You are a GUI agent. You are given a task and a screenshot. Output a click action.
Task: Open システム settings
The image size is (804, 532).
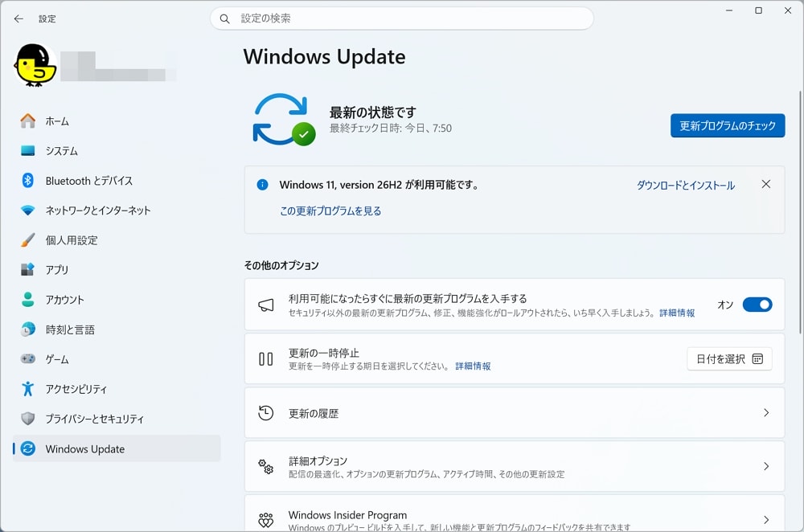[117, 151]
